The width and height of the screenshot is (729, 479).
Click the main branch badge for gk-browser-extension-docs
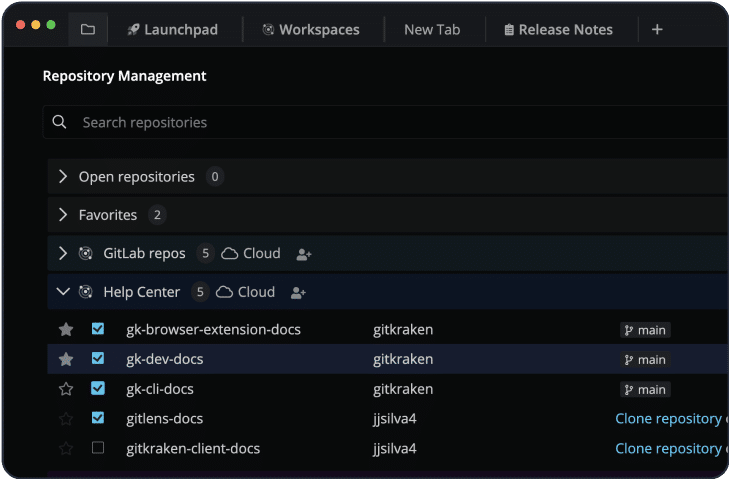645,330
